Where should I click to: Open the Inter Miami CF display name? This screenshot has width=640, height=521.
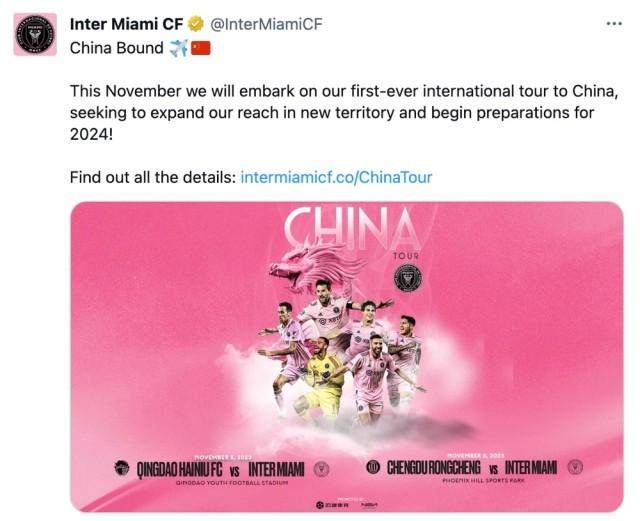[x=113, y=23]
